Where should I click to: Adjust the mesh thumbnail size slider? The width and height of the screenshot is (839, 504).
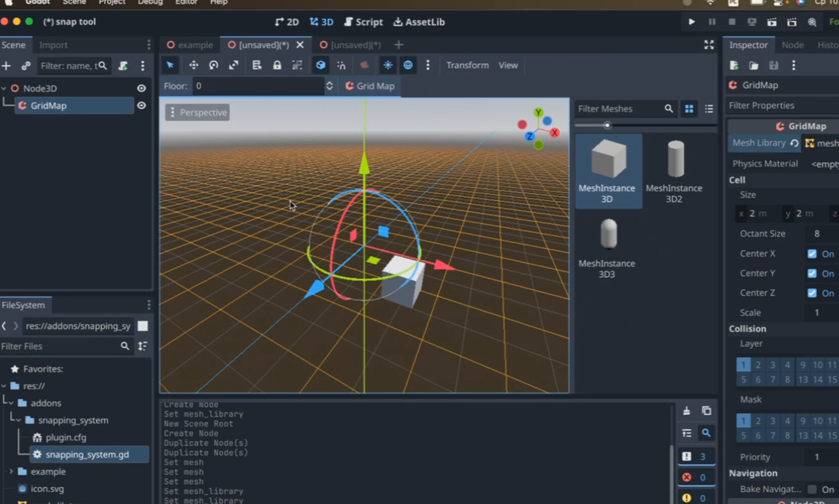pos(607,125)
